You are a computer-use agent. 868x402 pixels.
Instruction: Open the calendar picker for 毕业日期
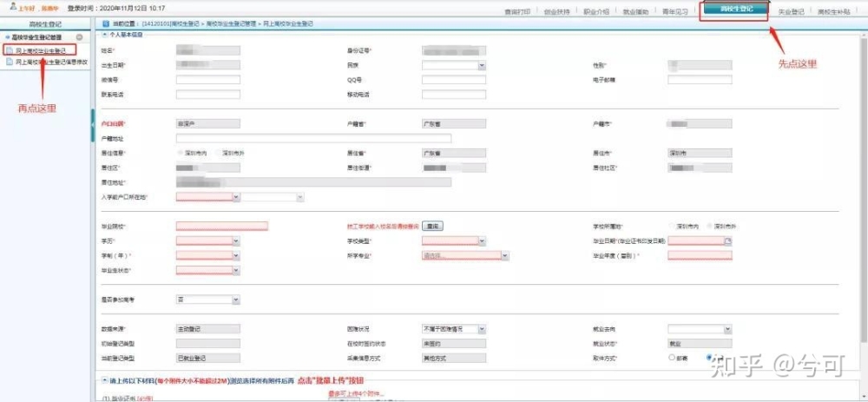click(x=728, y=241)
